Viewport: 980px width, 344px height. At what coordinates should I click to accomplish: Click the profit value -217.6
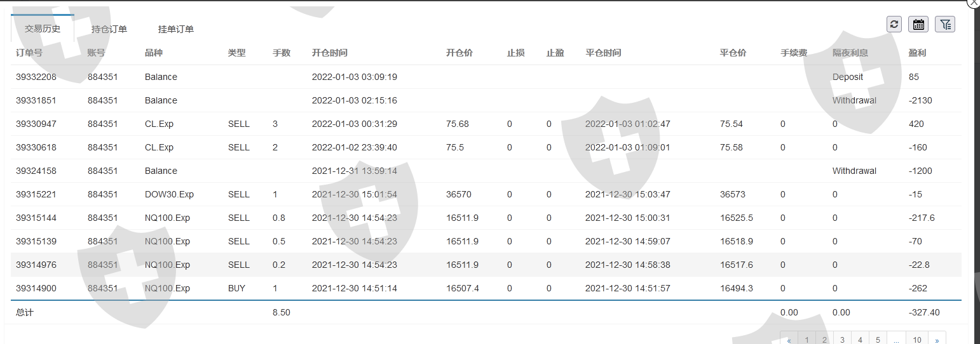922,218
